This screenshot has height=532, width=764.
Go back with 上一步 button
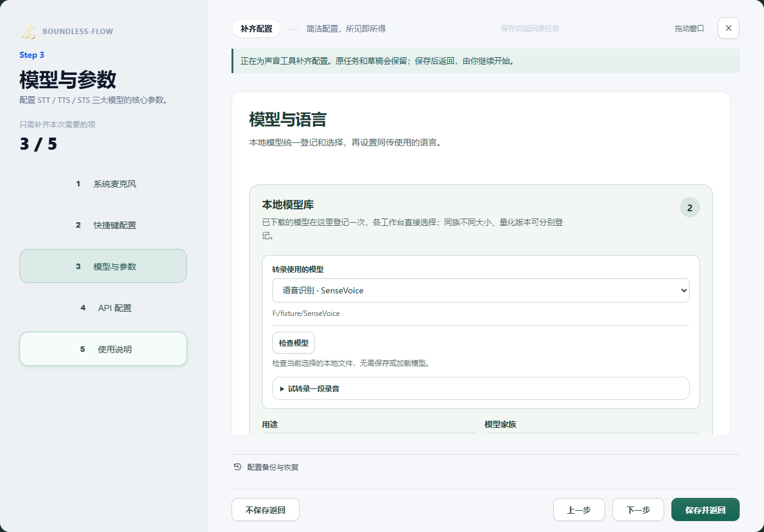click(579, 509)
